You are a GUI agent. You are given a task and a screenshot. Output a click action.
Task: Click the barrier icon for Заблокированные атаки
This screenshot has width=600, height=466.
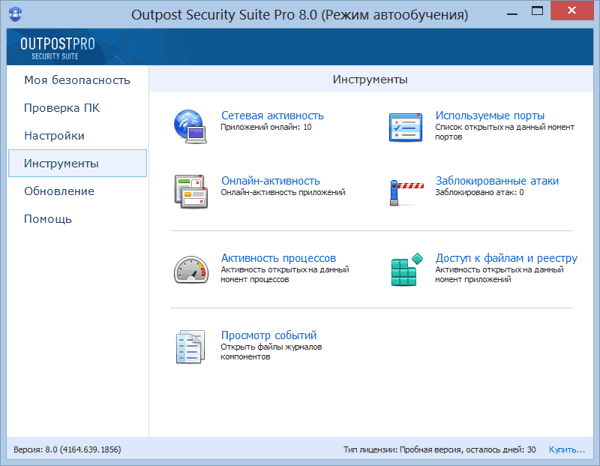pos(407,189)
